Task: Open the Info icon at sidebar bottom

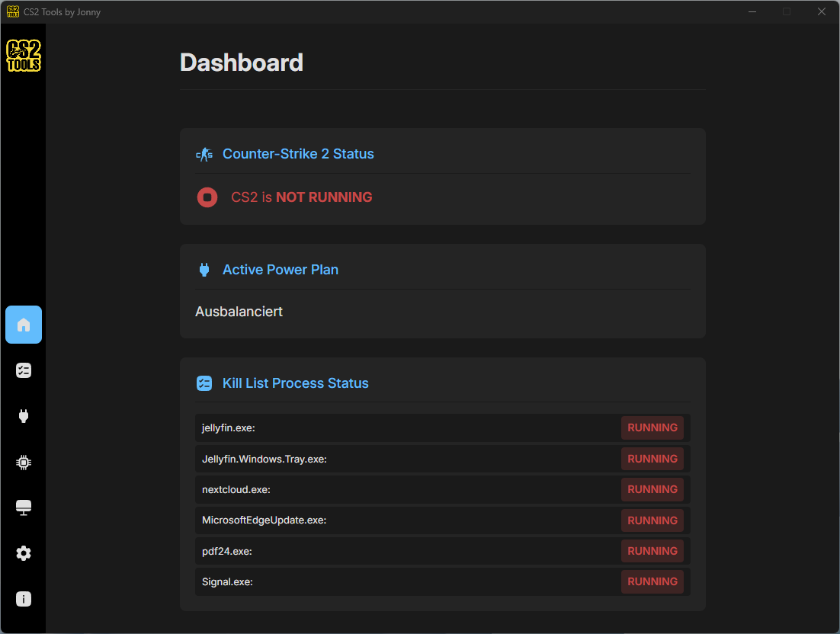Action: (x=23, y=599)
